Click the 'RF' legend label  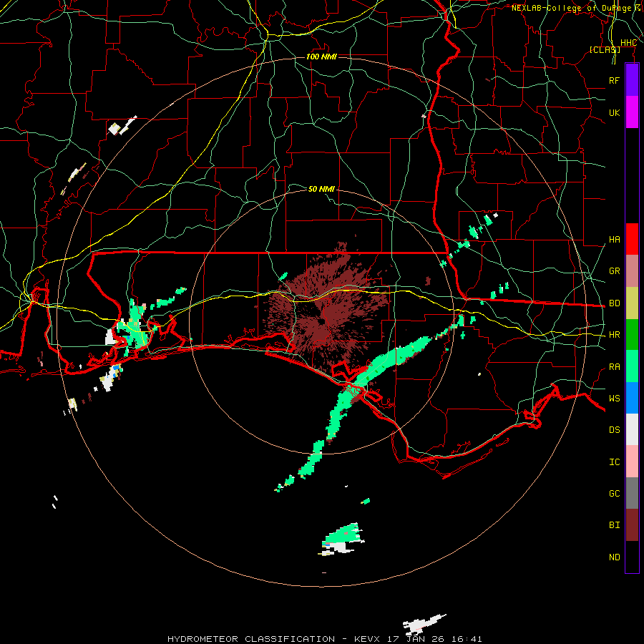[614, 80]
